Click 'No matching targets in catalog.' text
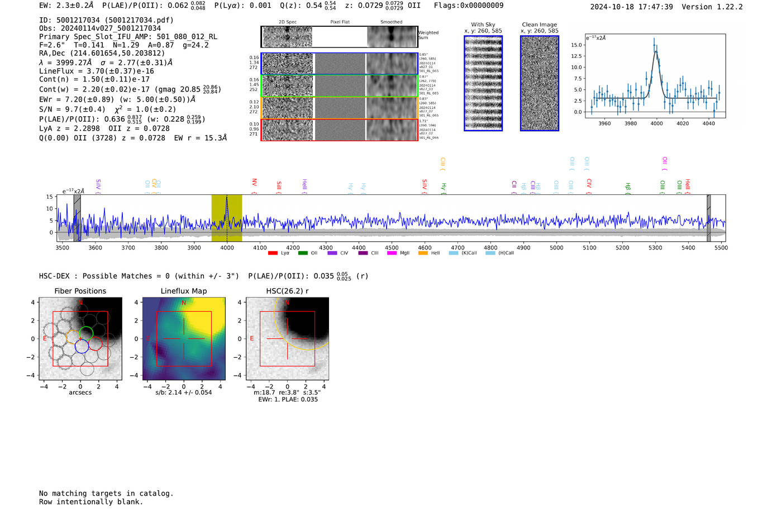The height and width of the screenshot is (532, 782). [106, 493]
